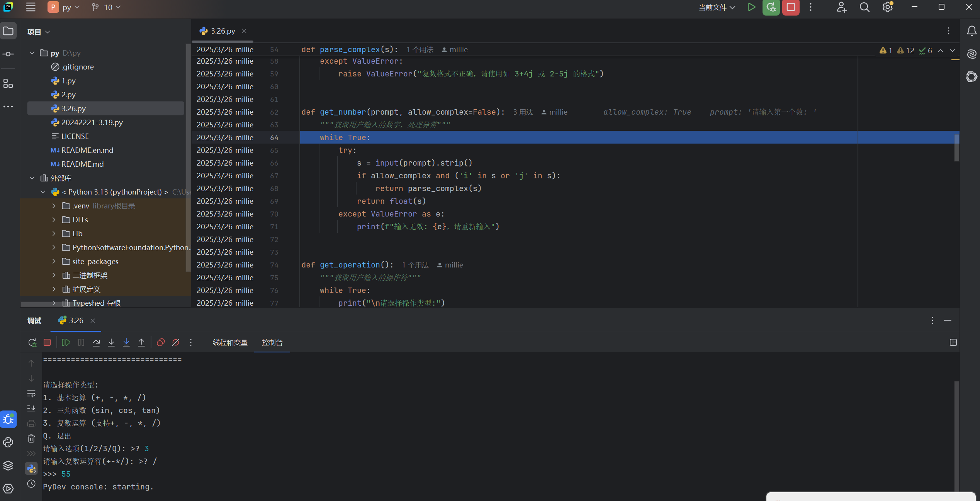
Task: Click the Step Out debug icon
Action: tap(141, 342)
